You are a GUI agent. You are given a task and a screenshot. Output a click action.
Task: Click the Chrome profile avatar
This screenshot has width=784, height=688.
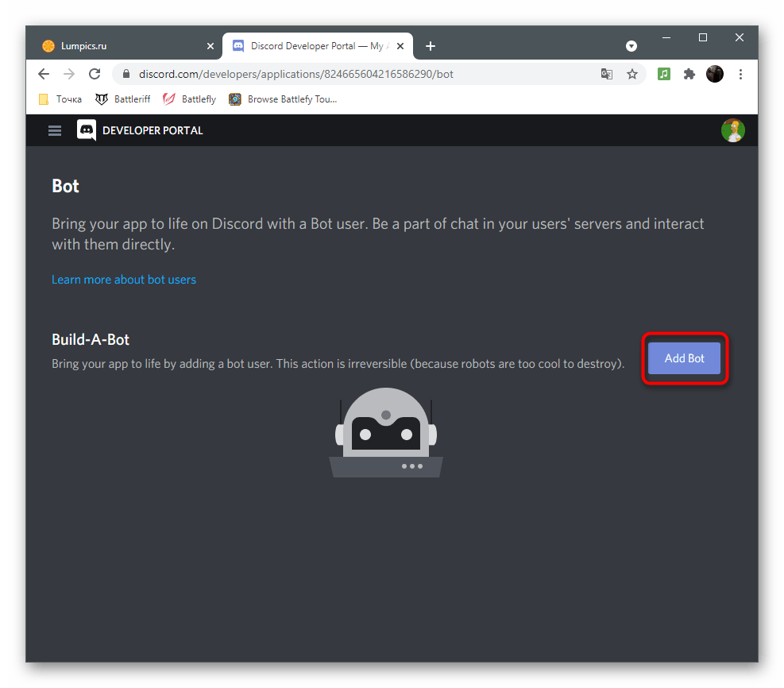[x=714, y=73]
